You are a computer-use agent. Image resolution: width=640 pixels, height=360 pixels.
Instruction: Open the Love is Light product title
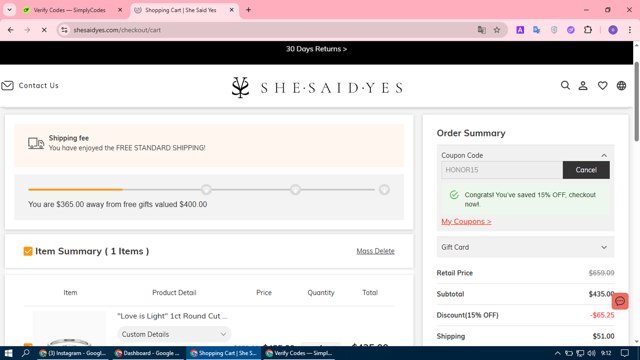coord(172,316)
